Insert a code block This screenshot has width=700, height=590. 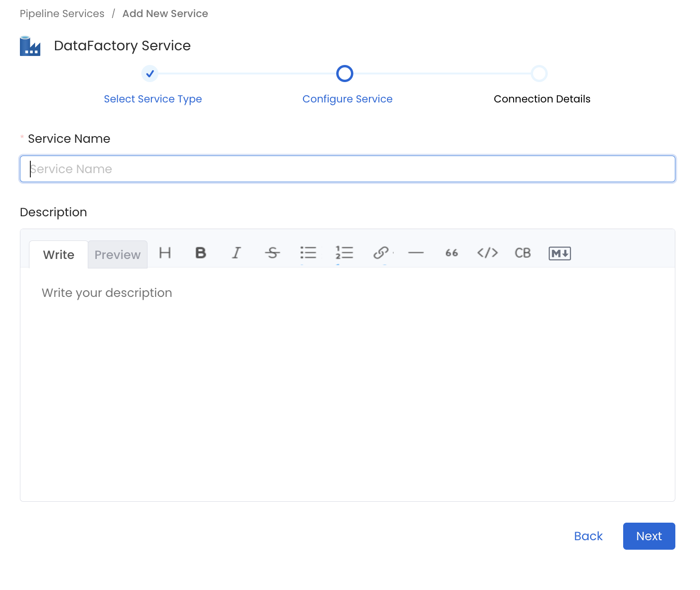click(522, 253)
